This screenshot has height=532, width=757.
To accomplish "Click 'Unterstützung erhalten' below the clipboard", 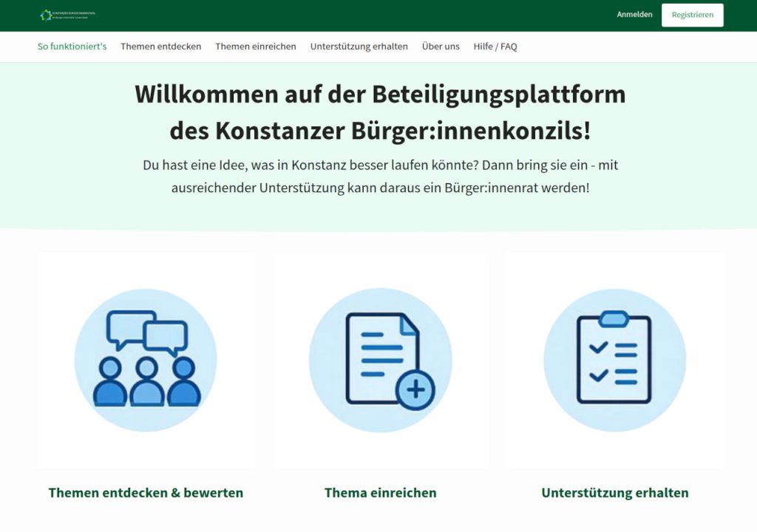I will coord(614,492).
